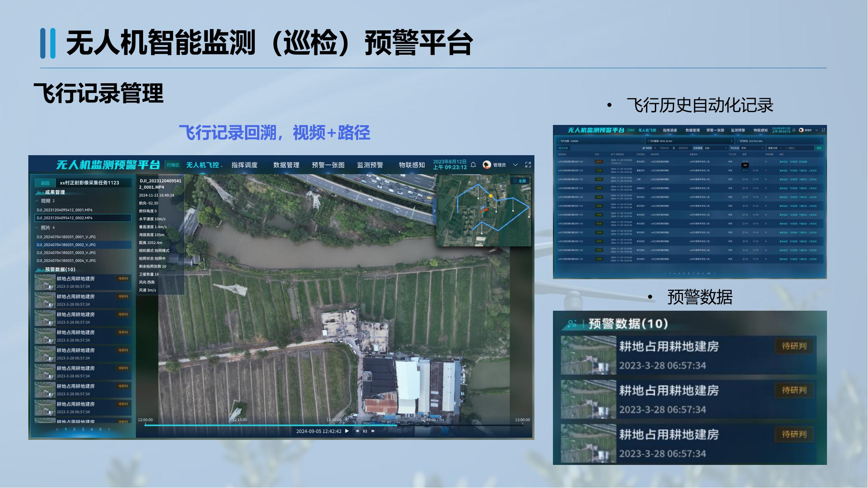Go to next page of warning list
Screen dimensions: 868x488
click(x=109, y=429)
